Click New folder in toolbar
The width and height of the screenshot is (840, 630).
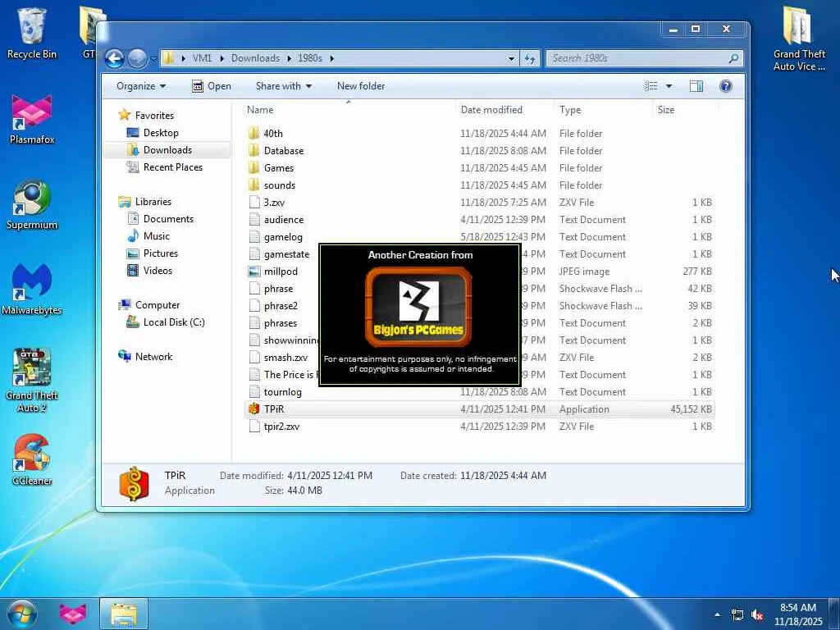click(x=361, y=86)
